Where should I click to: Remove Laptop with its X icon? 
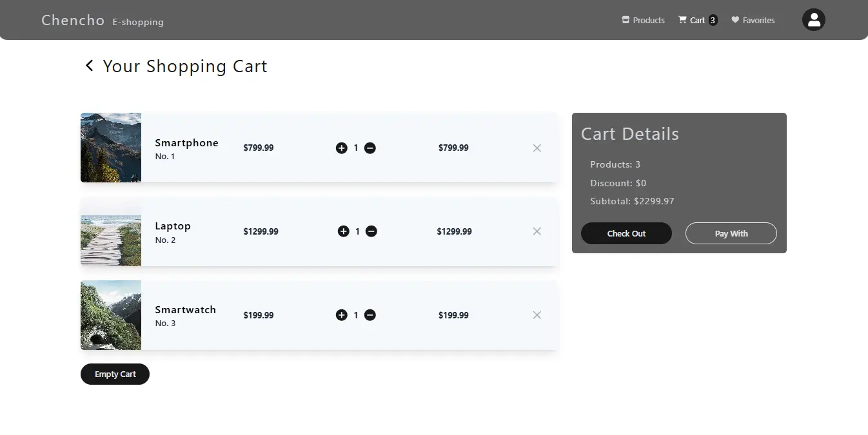click(x=537, y=231)
